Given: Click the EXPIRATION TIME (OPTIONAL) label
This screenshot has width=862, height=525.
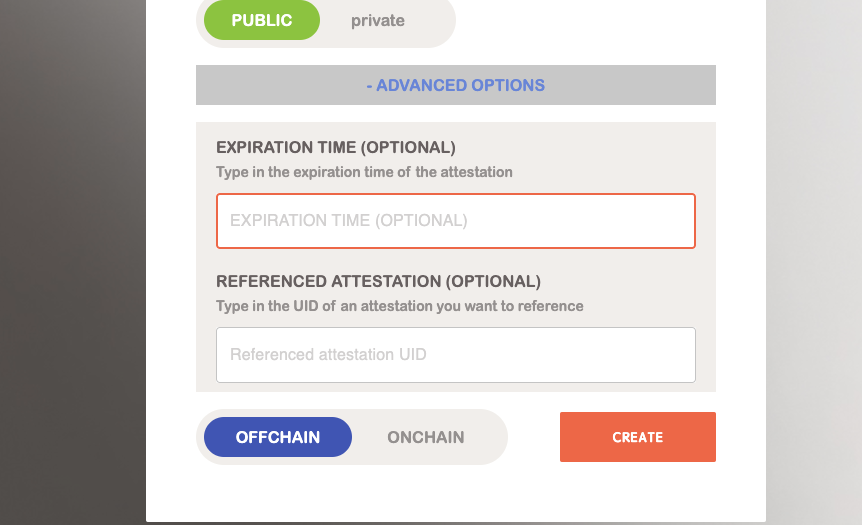Looking at the screenshot, I should click(335, 147).
